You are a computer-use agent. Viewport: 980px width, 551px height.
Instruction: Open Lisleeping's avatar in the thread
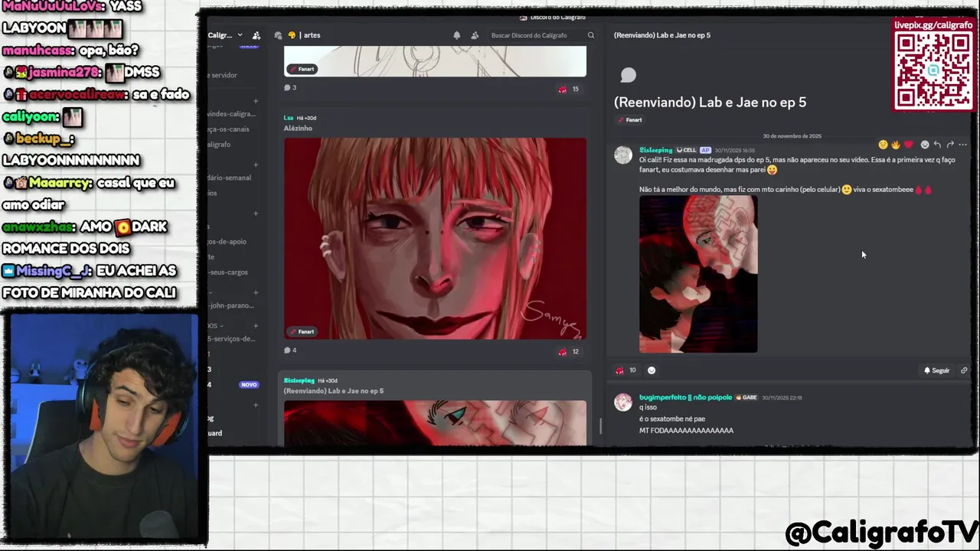[623, 155]
